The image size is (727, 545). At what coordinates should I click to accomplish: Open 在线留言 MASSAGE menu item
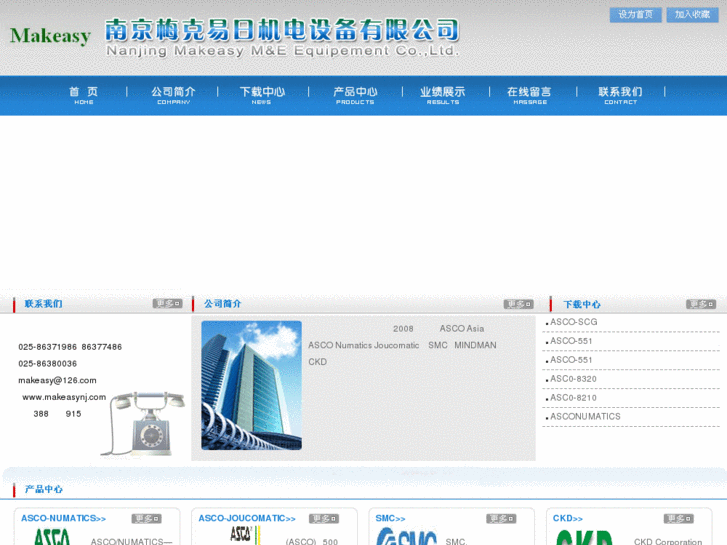click(529, 95)
